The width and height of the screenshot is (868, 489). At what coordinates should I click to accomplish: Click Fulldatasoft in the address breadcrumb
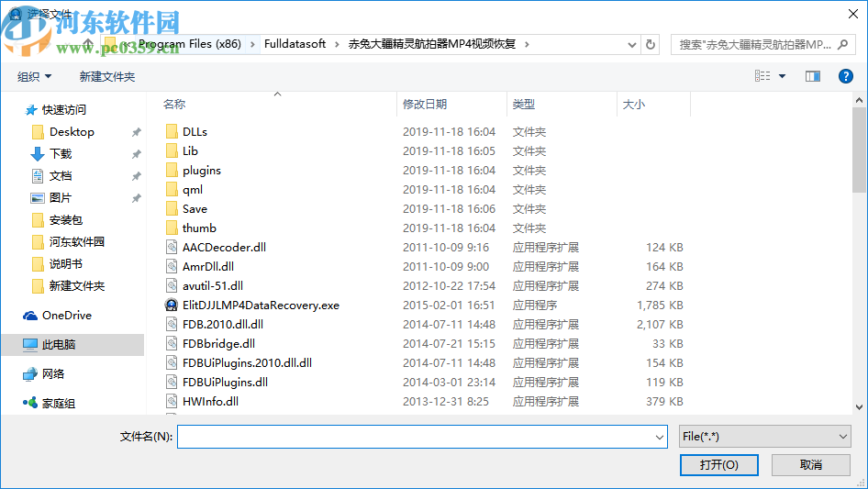(x=295, y=44)
